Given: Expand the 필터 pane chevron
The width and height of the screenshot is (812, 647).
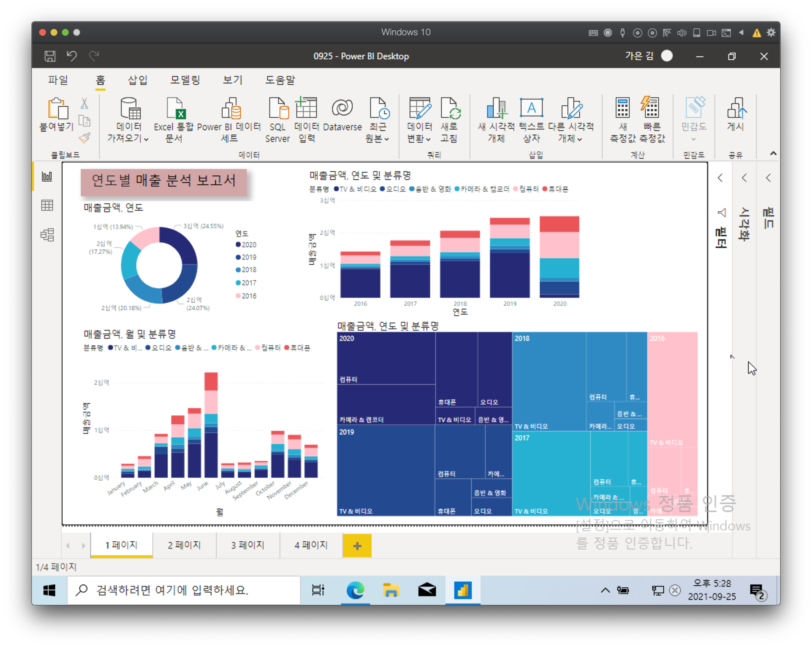Looking at the screenshot, I should [x=720, y=178].
